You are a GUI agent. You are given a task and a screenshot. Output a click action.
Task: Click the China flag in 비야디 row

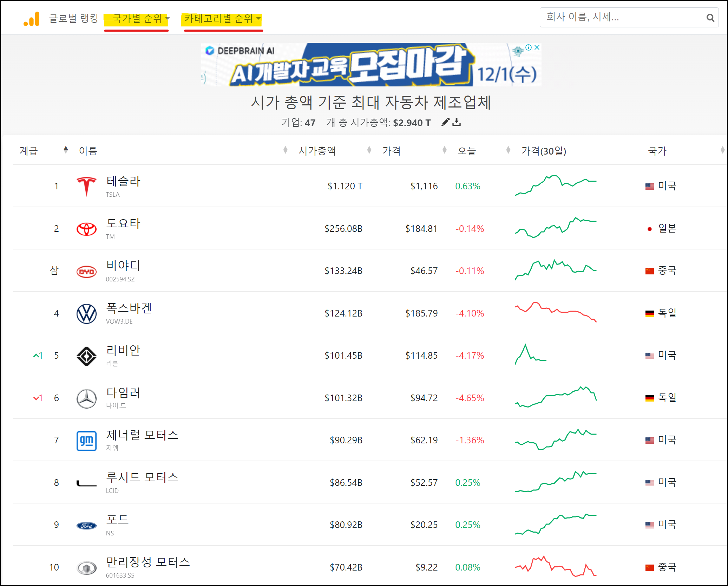click(650, 271)
